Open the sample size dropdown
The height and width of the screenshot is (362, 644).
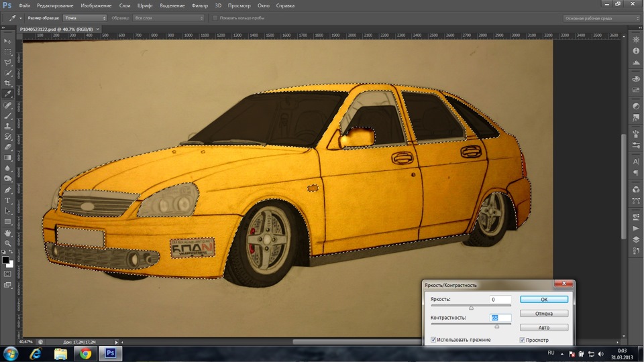pos(85,18)
